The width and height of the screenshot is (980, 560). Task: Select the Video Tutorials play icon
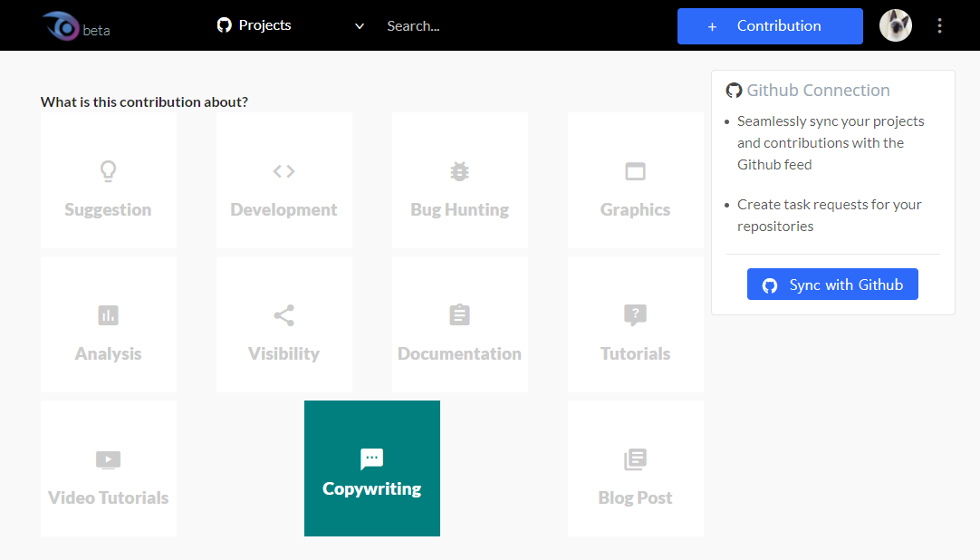(108, 459)
